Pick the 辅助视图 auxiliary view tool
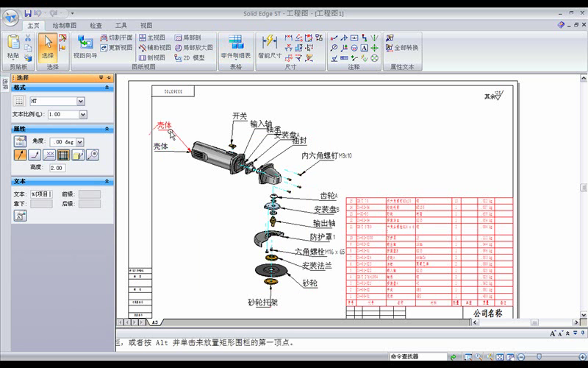Screen dimensions: 588x368 pyautogui.click(x=154, y=48)
